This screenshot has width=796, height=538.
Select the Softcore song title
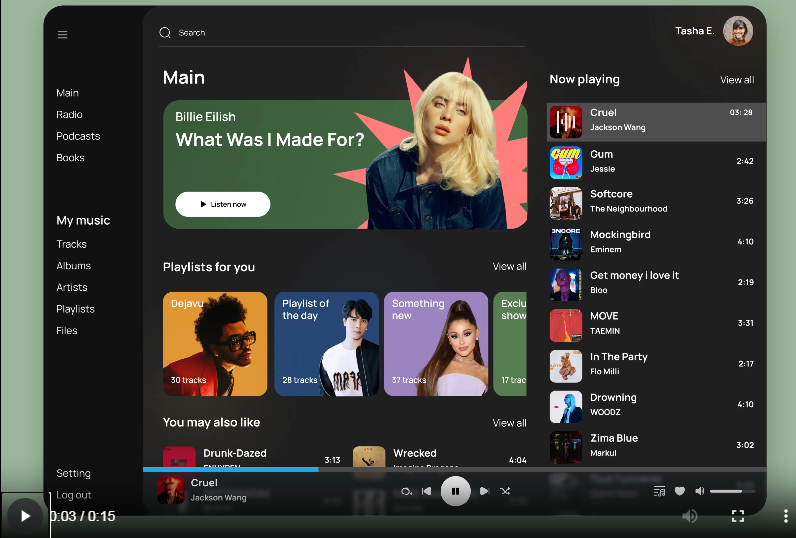pyautogui.click(x=611, y=194)
